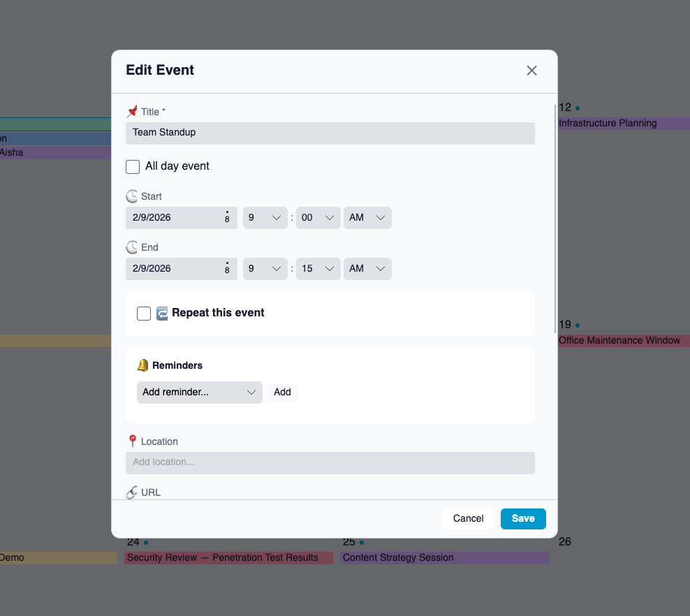Open the AM/PM dropdown for End time
The image size is (690, 616).
[367, 268]
